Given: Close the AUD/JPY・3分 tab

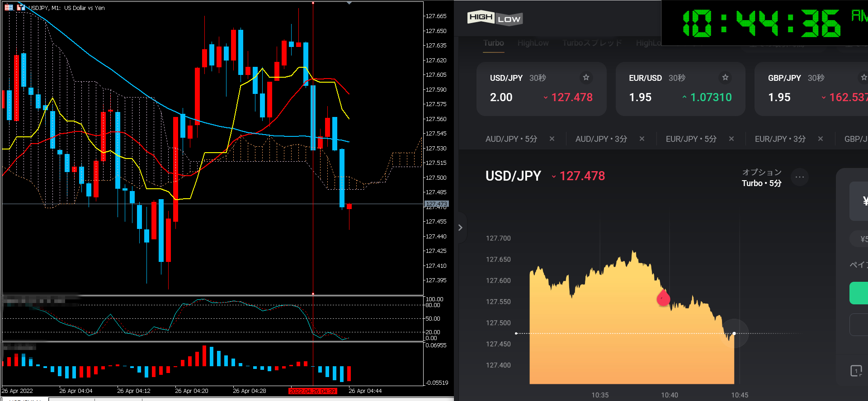Looking at the screenshot, I should coord(642,139).
